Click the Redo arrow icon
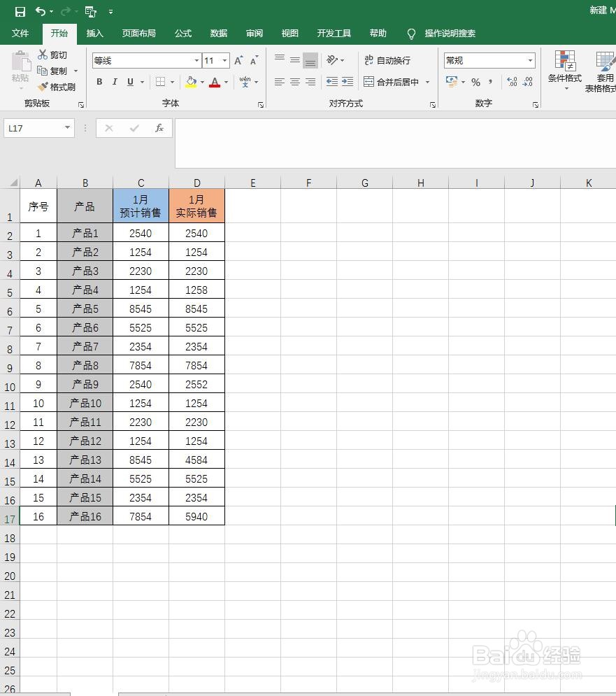 coord(66,11)
